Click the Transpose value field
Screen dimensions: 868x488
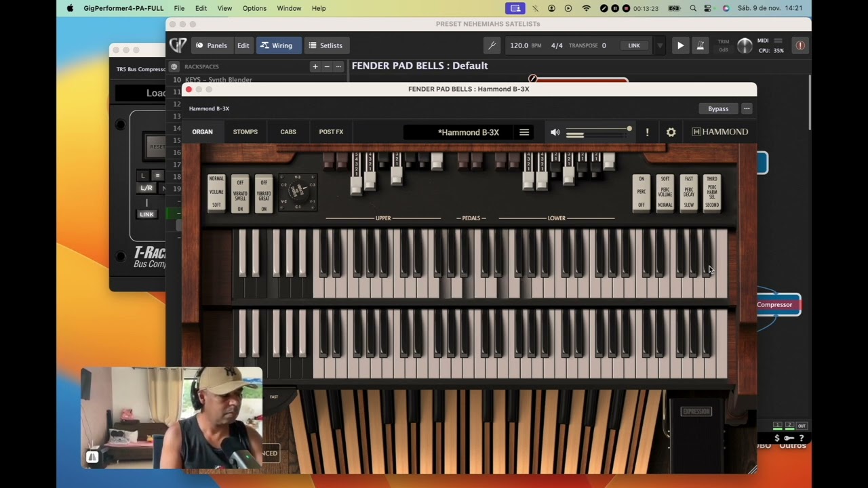pos(604,45)
